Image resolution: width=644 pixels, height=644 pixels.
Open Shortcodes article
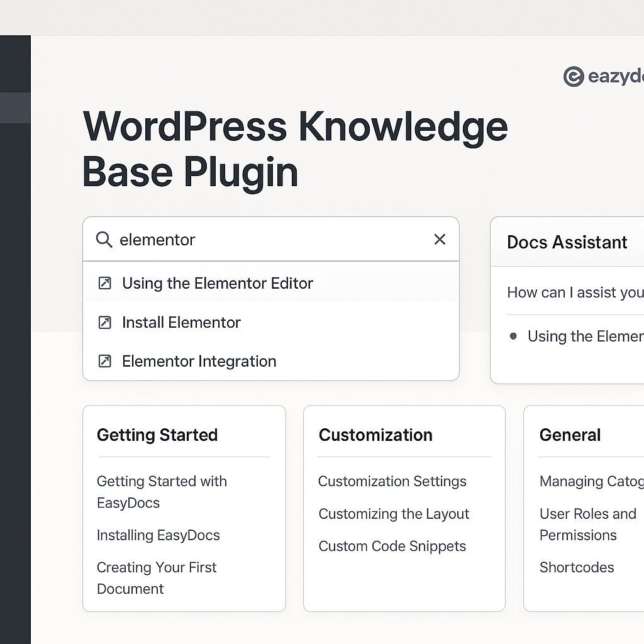(x=577, y=567)
